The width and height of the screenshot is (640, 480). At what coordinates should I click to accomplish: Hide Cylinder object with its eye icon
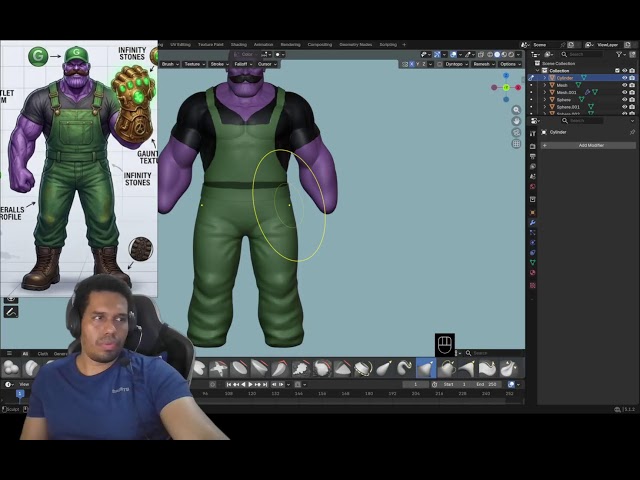pos(624,78)
